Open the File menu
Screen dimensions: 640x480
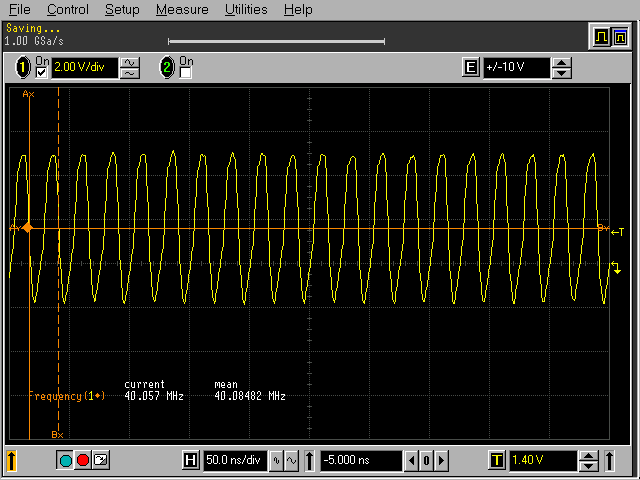coord(19,9)
